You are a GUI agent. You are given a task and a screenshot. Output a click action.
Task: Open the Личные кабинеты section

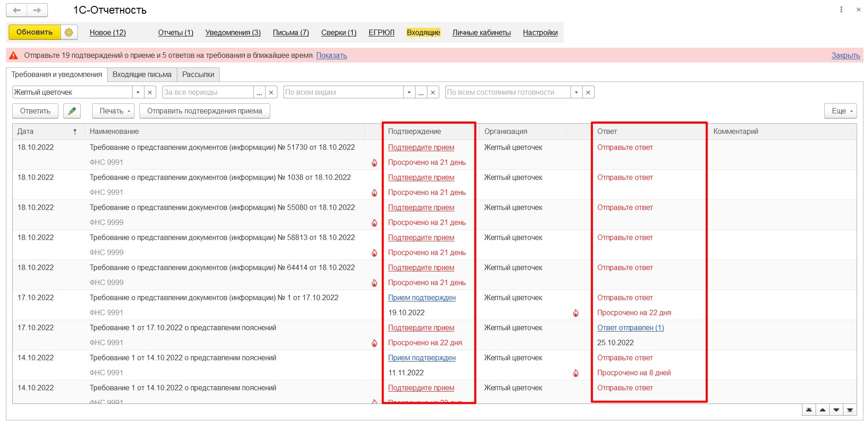click(x=482, y=32)
